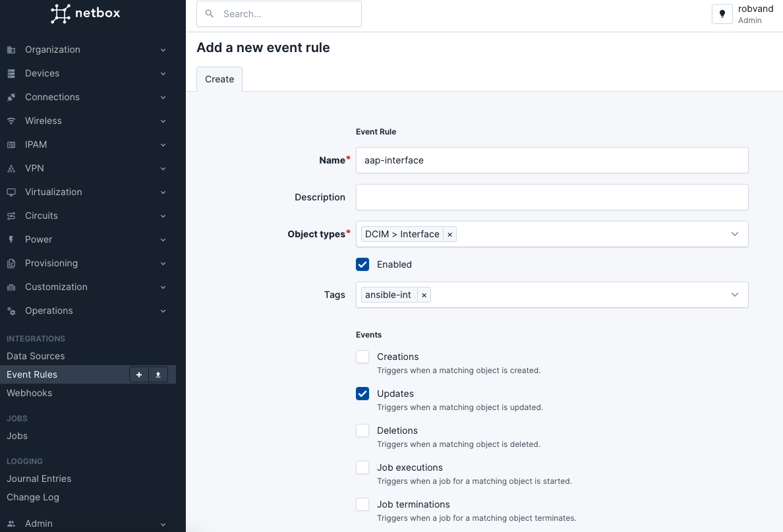
Task: Click the empty Description field
Action: pyautogui.click(x=552, y=197)
